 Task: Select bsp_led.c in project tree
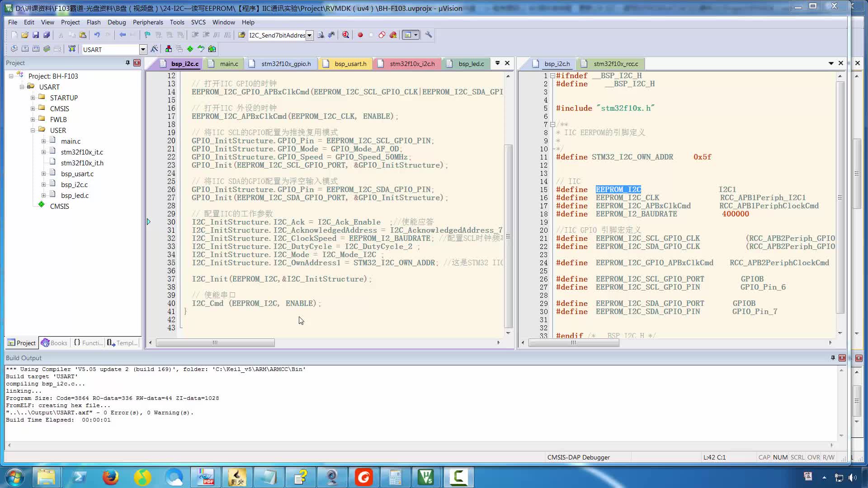75,195
